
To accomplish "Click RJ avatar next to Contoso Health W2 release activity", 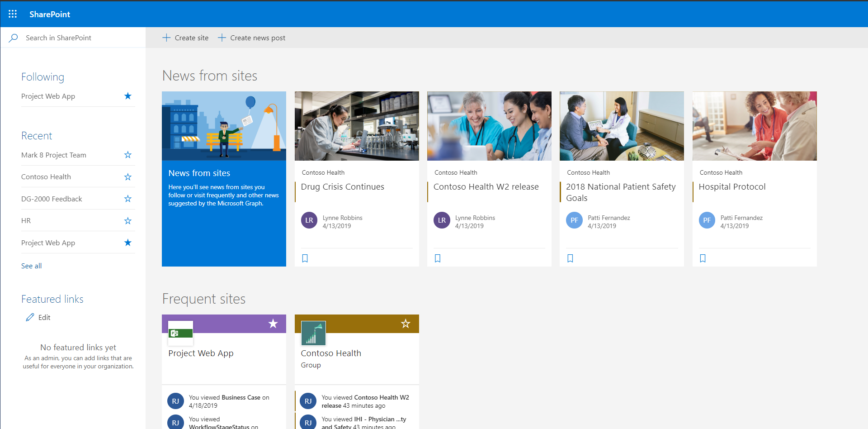I will [308, 401].
